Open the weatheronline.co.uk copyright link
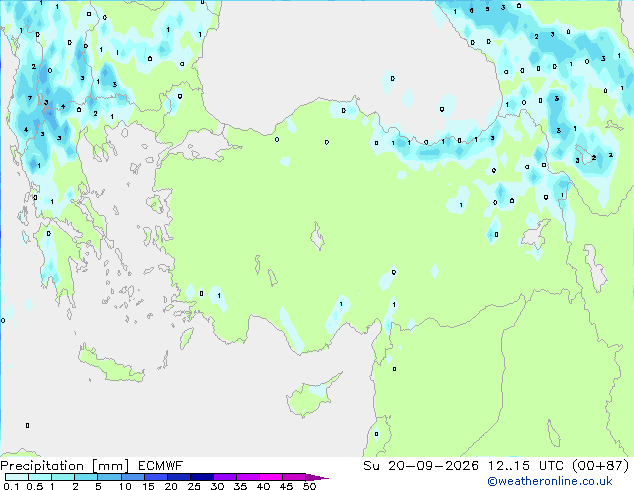The width and height of the screenshot is (634, 490). point(549,481)
